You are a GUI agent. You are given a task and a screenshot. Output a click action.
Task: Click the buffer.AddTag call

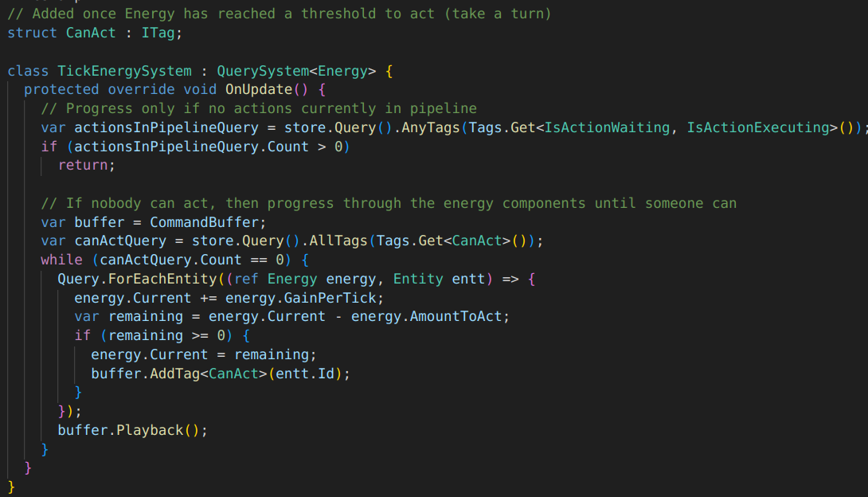[x=146, y=374]
